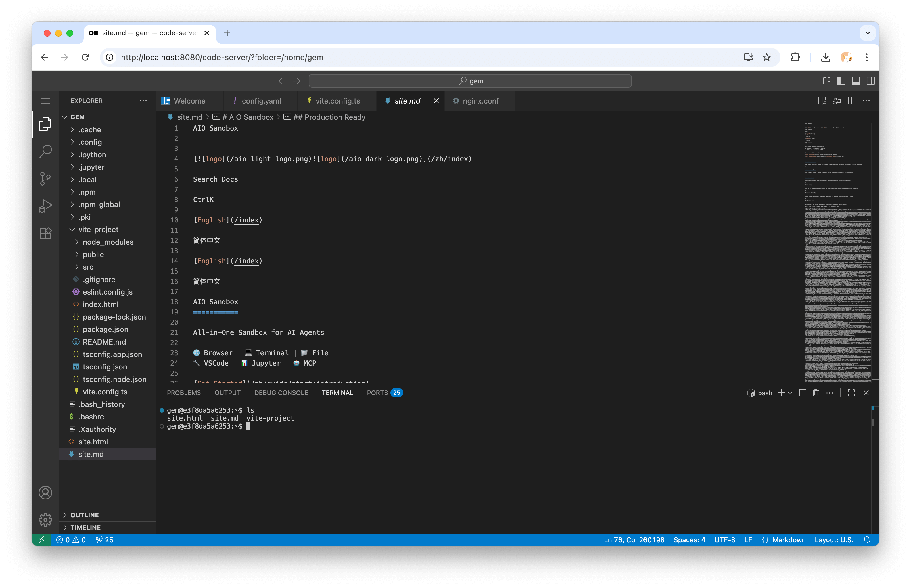Open the Search view
Screen dimensions: 911x588
[45, 151]
